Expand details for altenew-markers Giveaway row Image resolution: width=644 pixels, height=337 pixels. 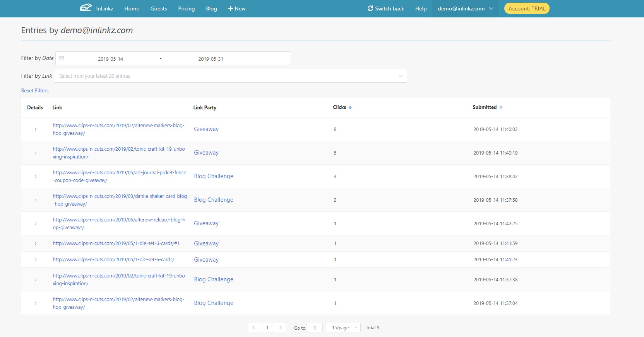(36, 129)
